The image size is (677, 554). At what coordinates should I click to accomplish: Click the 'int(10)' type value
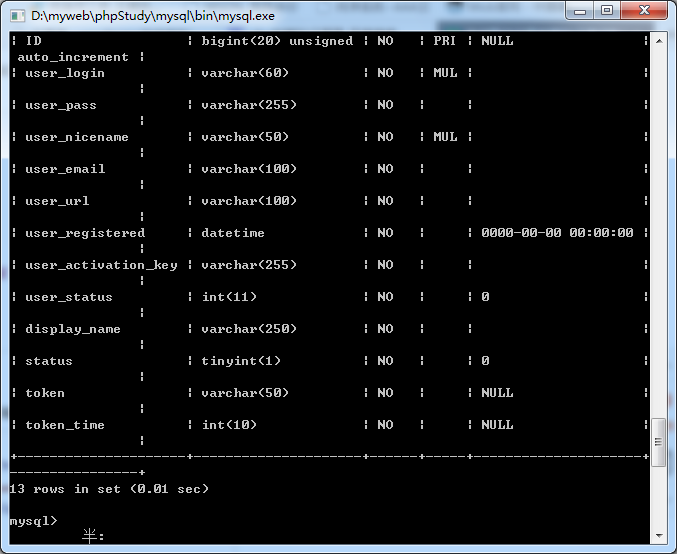coord(229,425)
